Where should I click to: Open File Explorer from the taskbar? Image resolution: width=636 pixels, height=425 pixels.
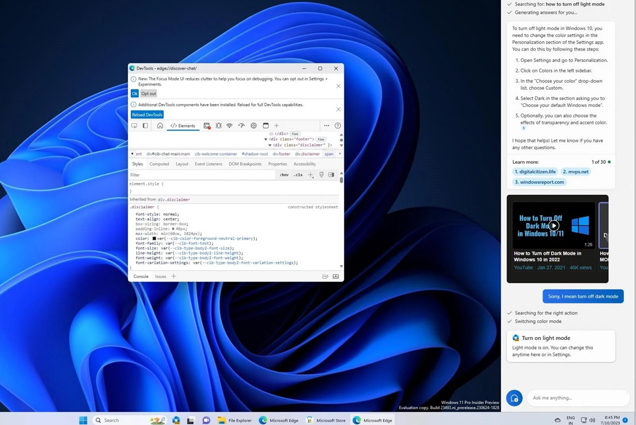[235, 420]
